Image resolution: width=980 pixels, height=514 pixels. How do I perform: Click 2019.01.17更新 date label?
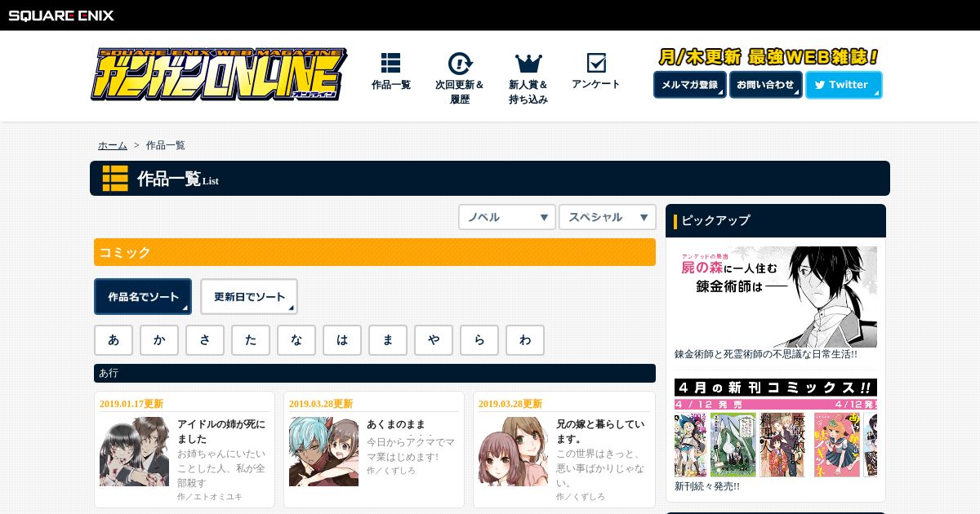(131, 404)
